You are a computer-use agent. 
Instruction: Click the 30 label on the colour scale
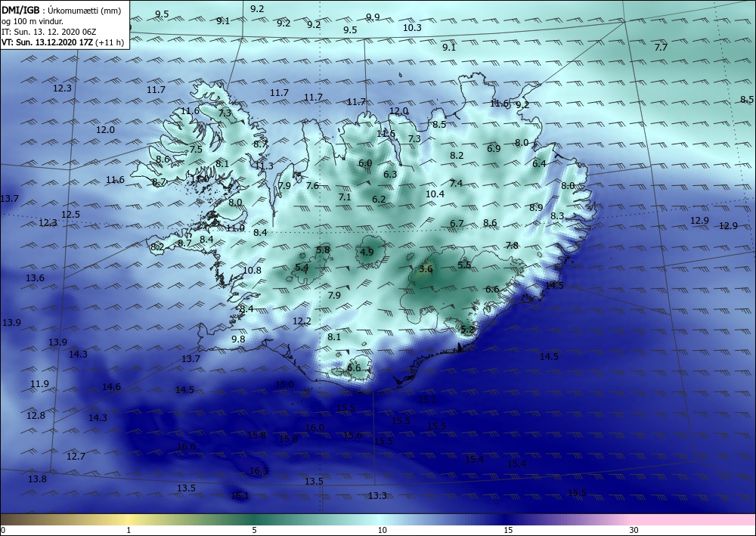click(x=634, y=530)
